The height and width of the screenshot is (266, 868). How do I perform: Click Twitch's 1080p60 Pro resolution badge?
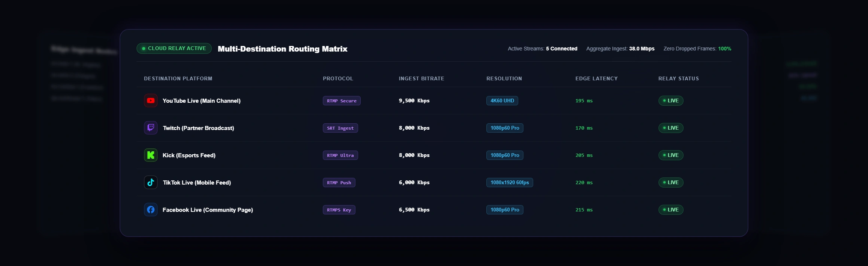pos(505,128)
